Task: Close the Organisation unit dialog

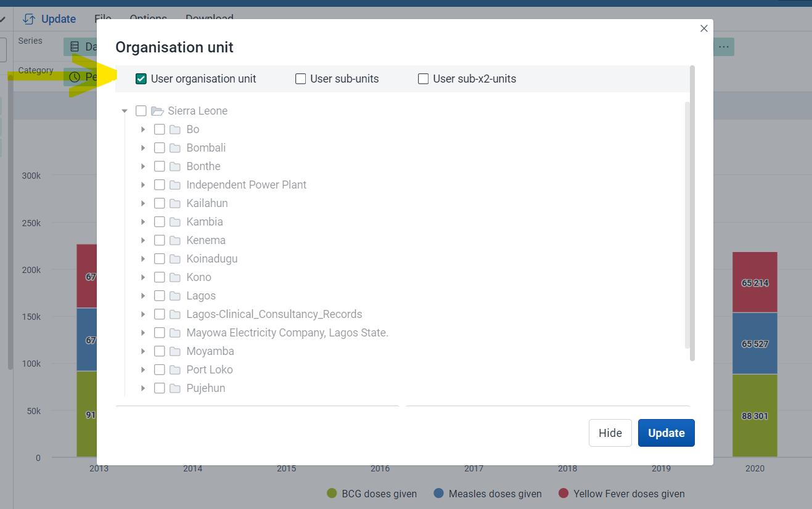Action: click(x=704, y=28)
